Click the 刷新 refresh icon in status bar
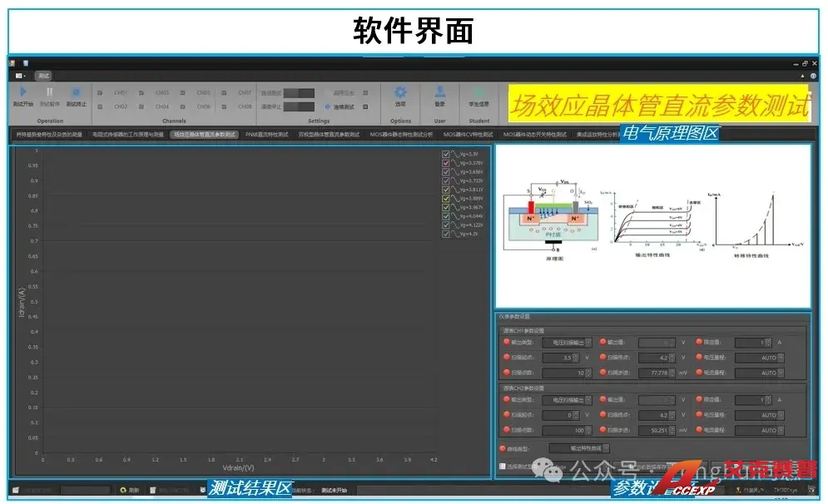Image resolution: width=828 pixels, height=504 pixels. pyautogui.click(x=123, y=490)
